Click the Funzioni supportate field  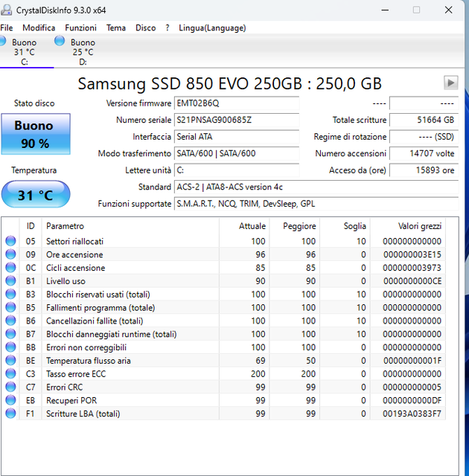[x=316, y=203]
